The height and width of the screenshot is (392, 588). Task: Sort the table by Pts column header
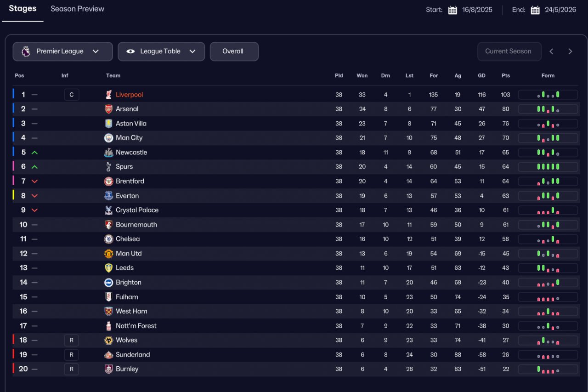506,75
